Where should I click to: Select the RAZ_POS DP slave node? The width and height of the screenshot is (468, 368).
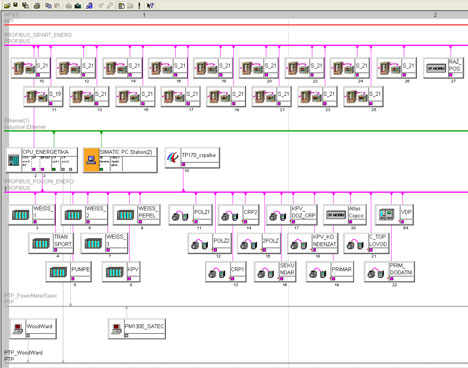[x=443, y=68]
